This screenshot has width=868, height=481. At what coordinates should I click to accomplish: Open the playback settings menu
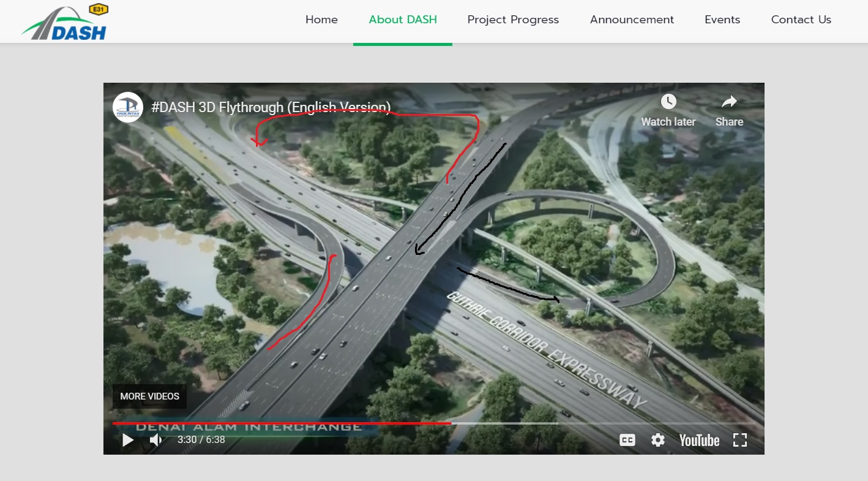(x=657, y=440)
